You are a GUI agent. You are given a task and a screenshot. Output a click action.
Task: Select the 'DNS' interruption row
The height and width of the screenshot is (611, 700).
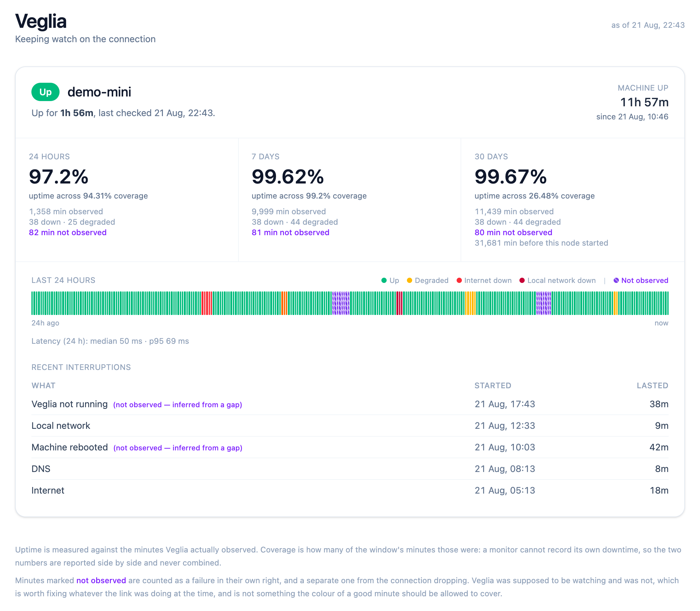click(350, 469)
